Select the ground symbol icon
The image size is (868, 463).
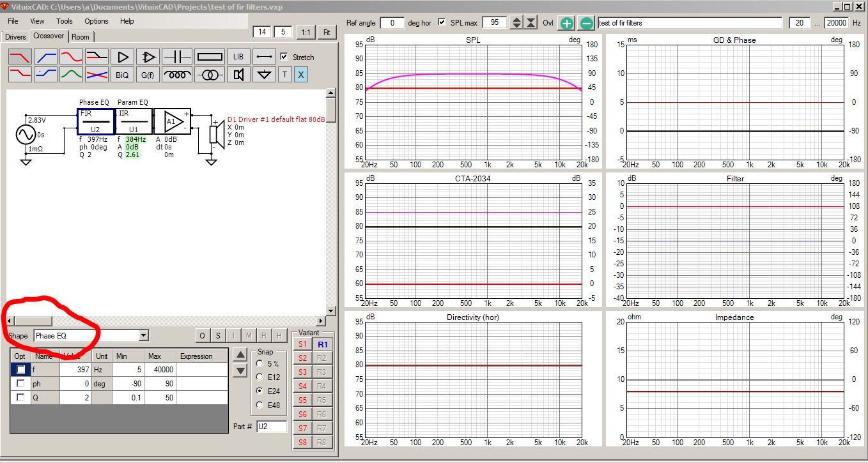click(x=264, y=75)
